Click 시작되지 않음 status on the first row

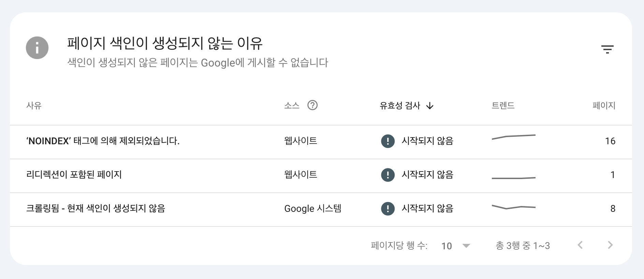pyautogui.click(x=427, y=141)
